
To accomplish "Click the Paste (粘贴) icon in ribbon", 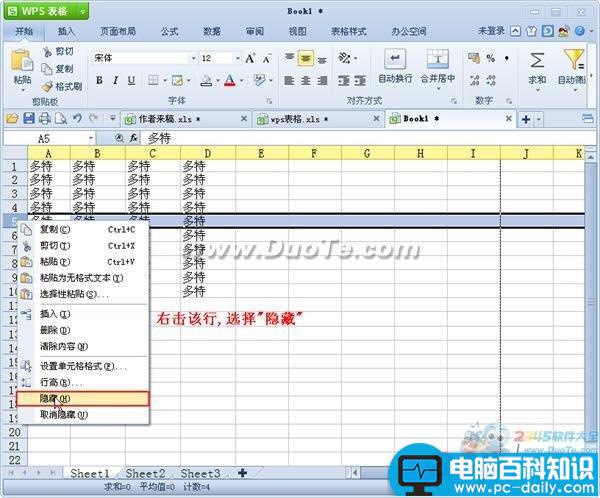I will click(x=22, y=60).
